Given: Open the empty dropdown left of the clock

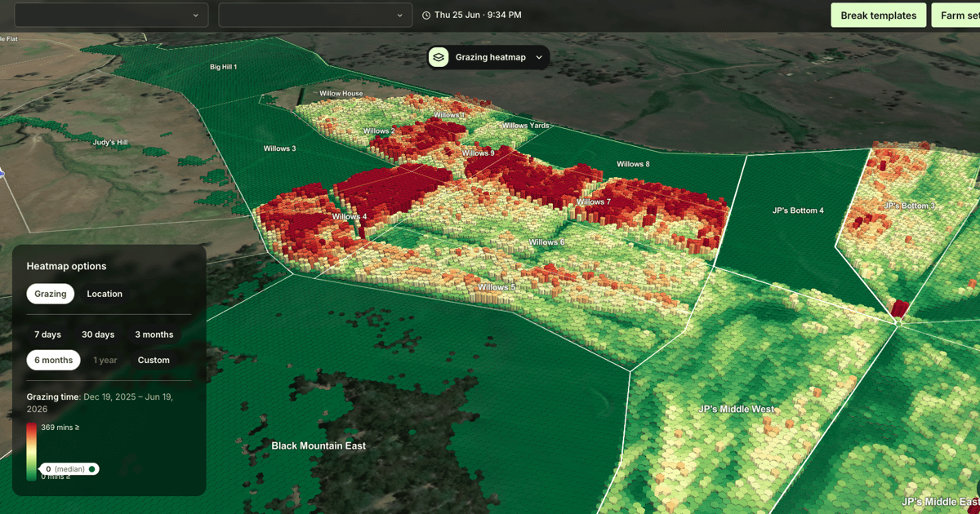Looking at the screenshot, I should (315, 15).
